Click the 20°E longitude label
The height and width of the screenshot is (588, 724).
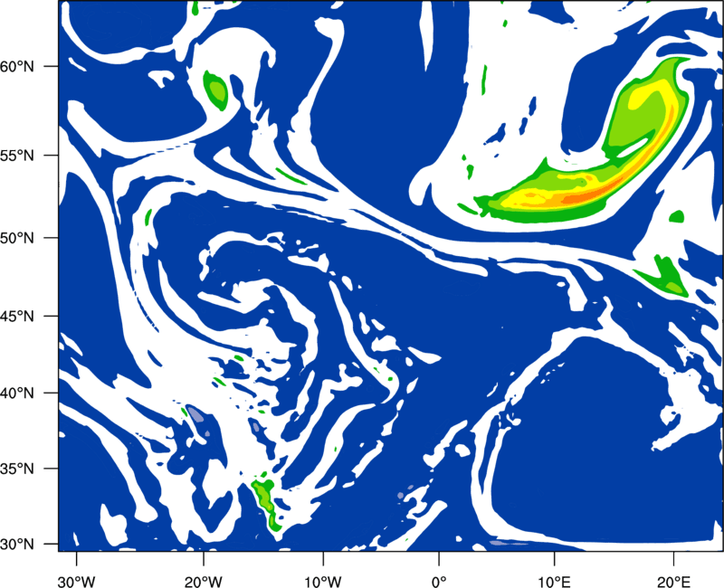point(673,582)
